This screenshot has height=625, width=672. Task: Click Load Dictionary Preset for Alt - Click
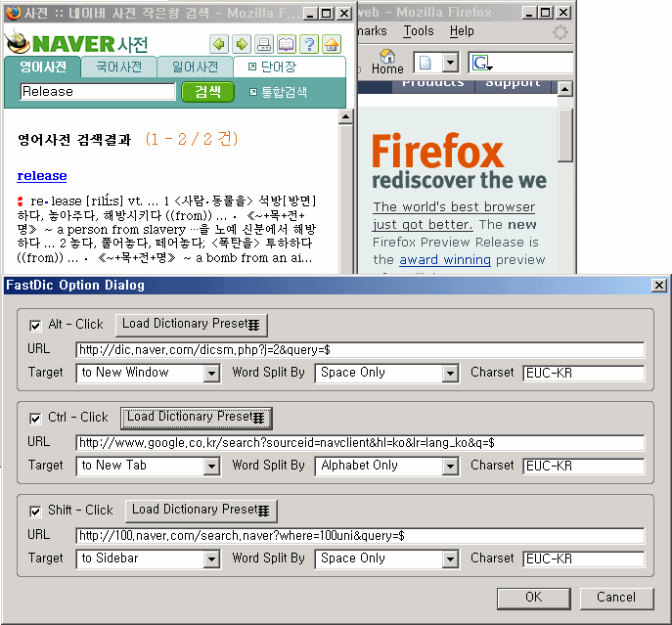191,325
